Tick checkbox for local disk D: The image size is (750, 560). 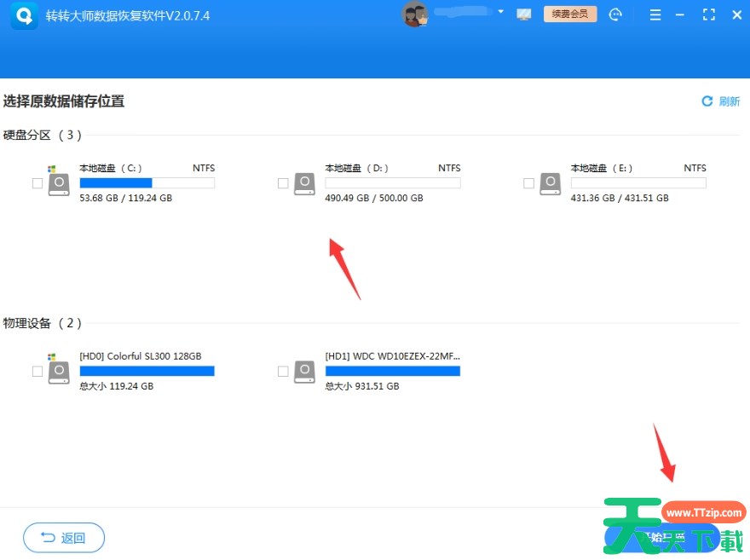point(283,183)
